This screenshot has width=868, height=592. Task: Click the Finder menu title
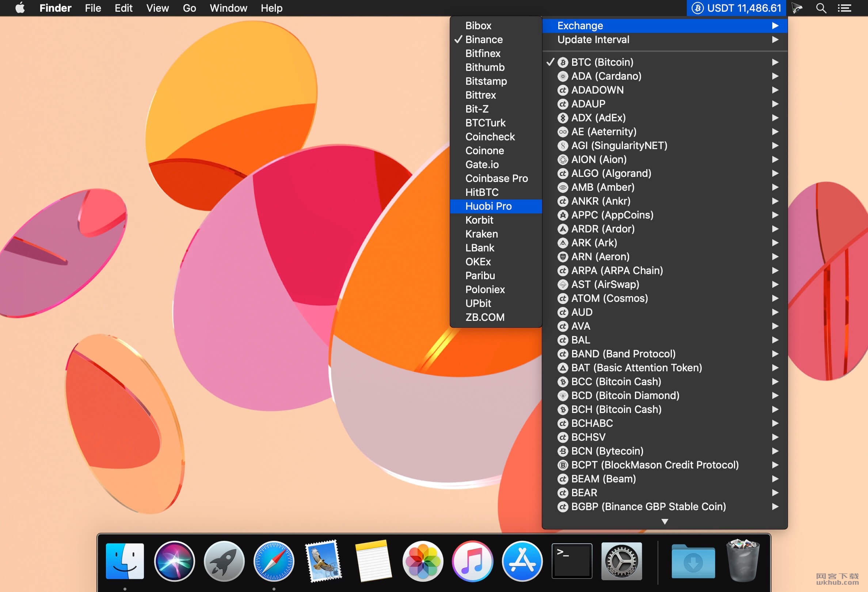point(55,8)
